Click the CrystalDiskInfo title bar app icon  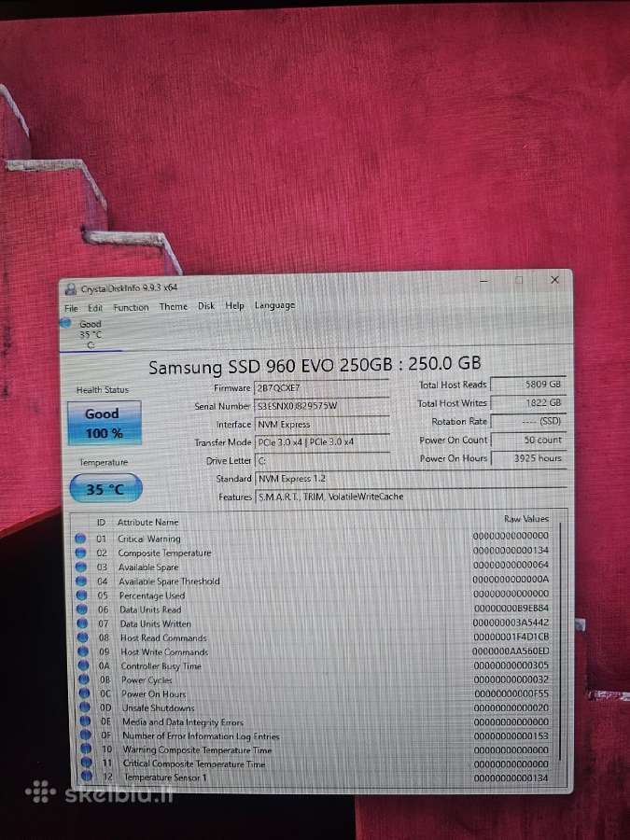point(70,289)
